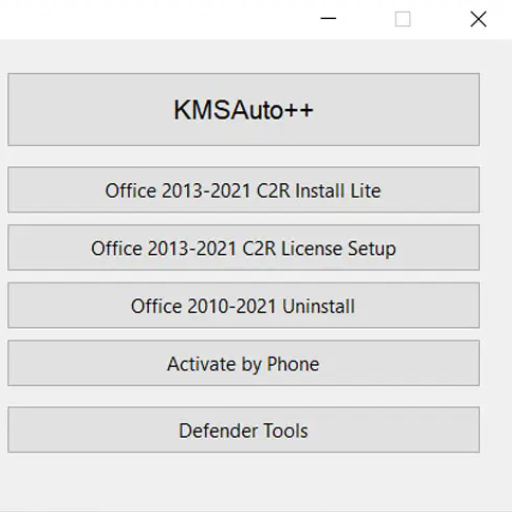Screen dimensions: 512x512
Task: Open the Office license setup entry
Action: [x=244, y=248]
